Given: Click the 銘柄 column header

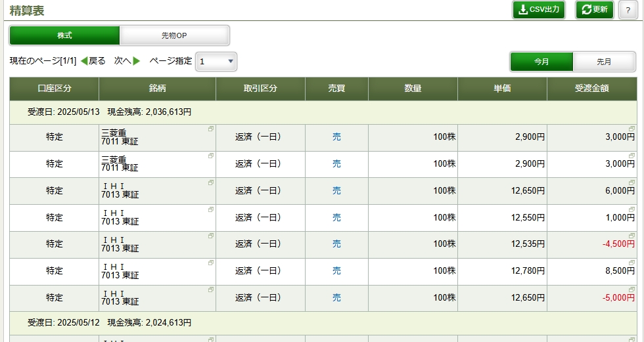Looking at the screenshot, I should point(157,89).
